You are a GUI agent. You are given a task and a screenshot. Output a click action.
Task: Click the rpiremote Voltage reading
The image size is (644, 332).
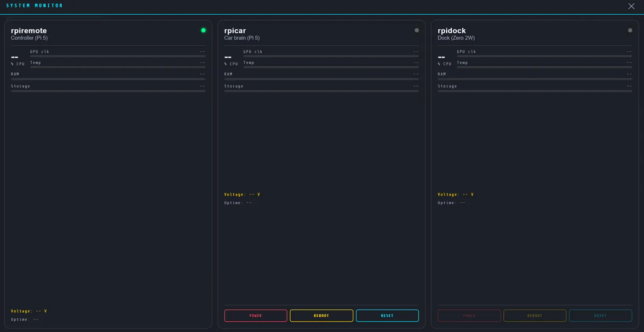click(x=29, y=311)
